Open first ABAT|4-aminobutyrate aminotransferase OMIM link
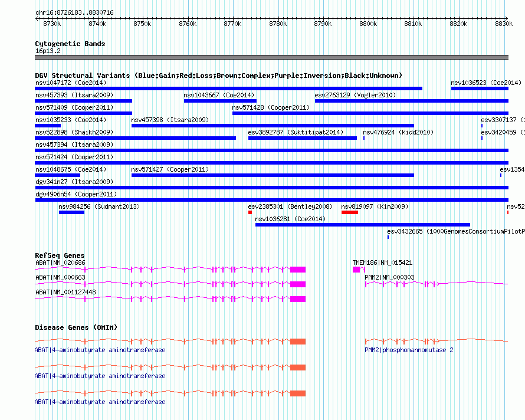This screenshot has height=420, width=525. click(x=100, y=350)
